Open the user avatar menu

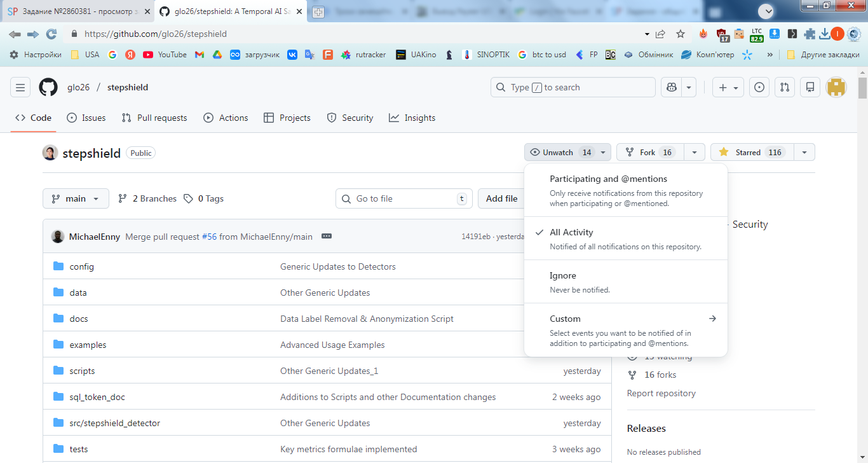[x=836, y=87]
